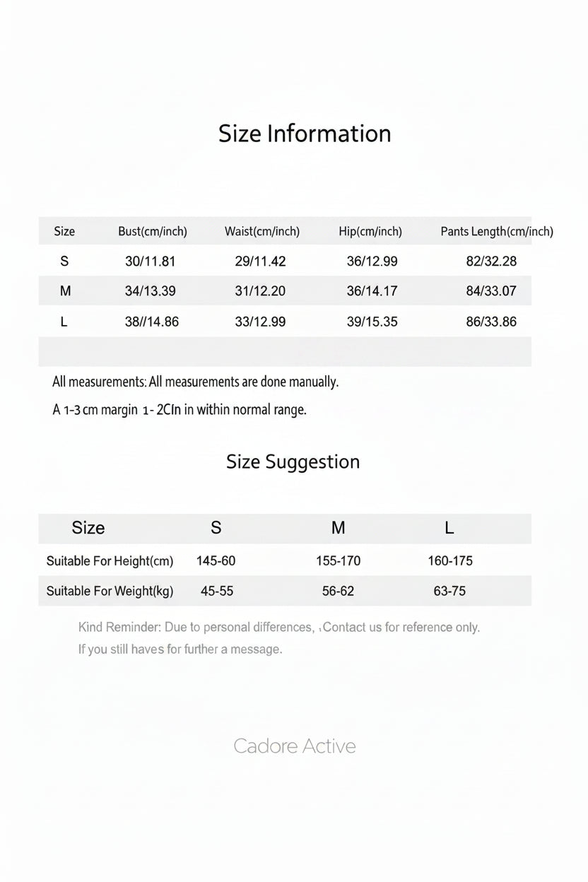
Task: Click the M row waist value 31/12.20
Action: click(x=260, y=291)
